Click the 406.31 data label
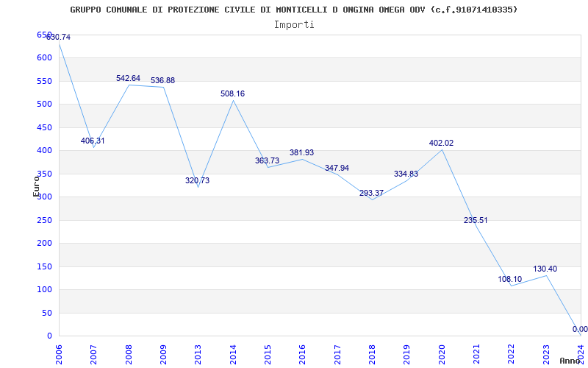The image size is (588, 368). click(x=93, y=141)
